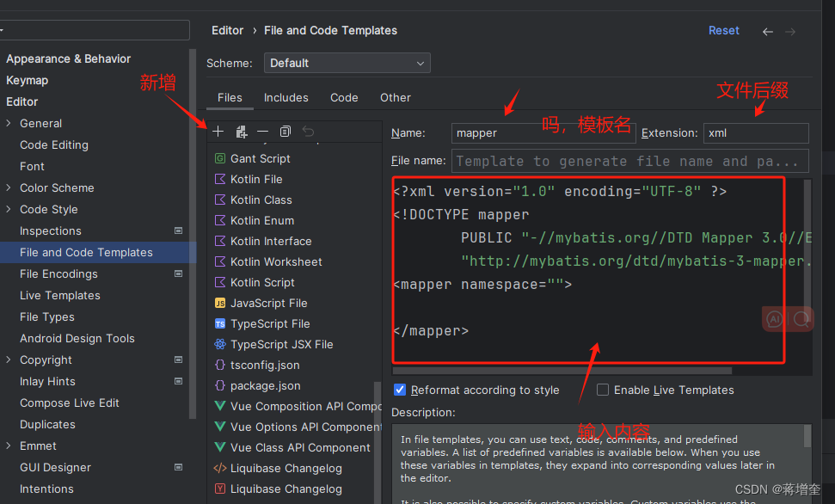Open Keymap settings

tap(28, 80)
